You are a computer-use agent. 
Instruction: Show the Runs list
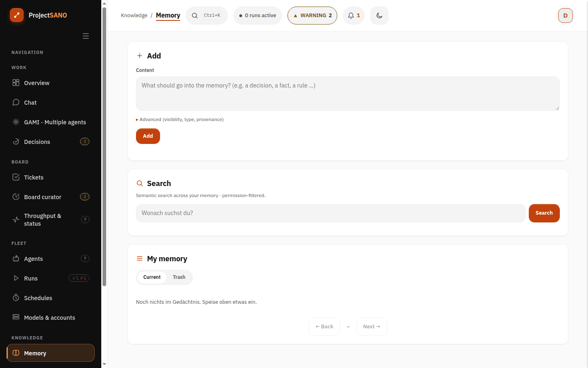pos(51,278)
